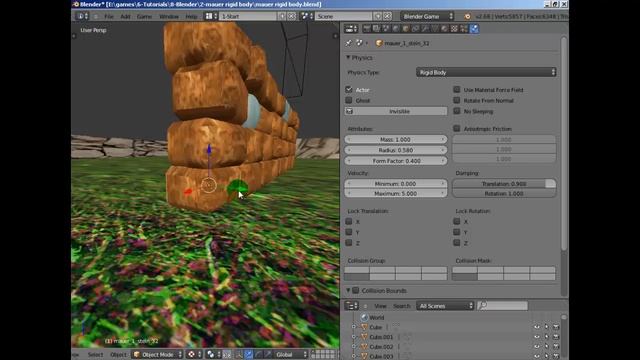The image size is (640, 360).
Task: Click the properties panel vertical scrollbar
Action: (x=564, y=144)
